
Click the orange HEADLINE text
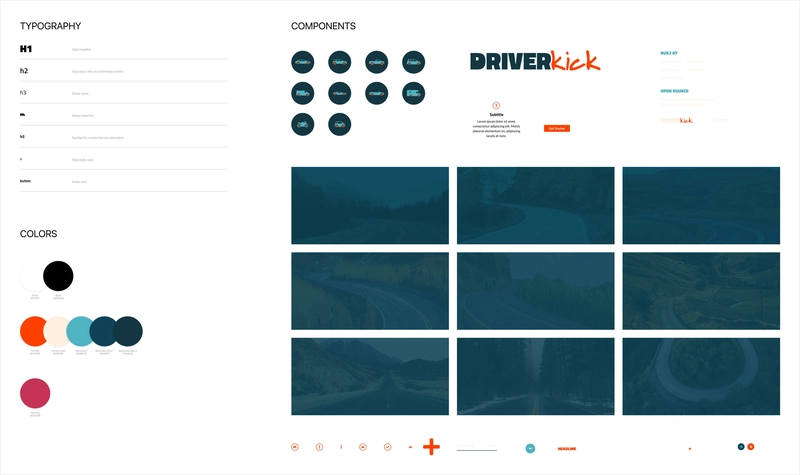[567, 448]
